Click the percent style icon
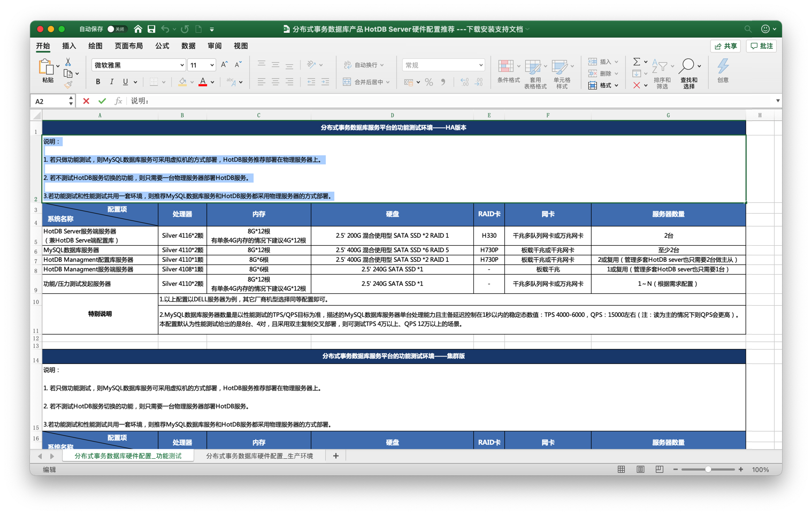The width and height of the screenshot is (812, 515). (x=429, y=82)
